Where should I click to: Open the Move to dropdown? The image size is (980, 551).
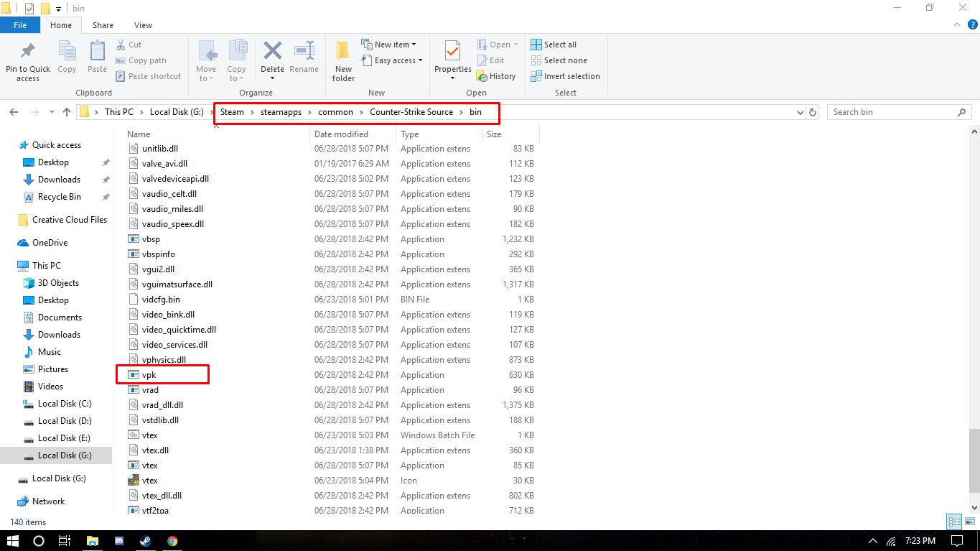coord(206,61)
